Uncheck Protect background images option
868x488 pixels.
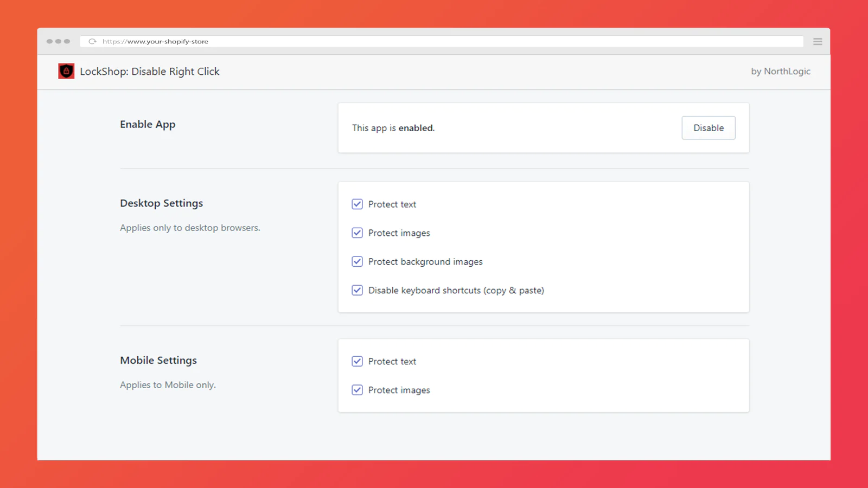pyautogui.click(x=357, y=261)
